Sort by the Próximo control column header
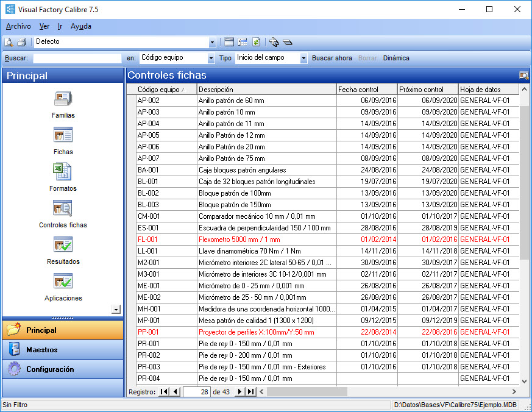 [428, 89]
